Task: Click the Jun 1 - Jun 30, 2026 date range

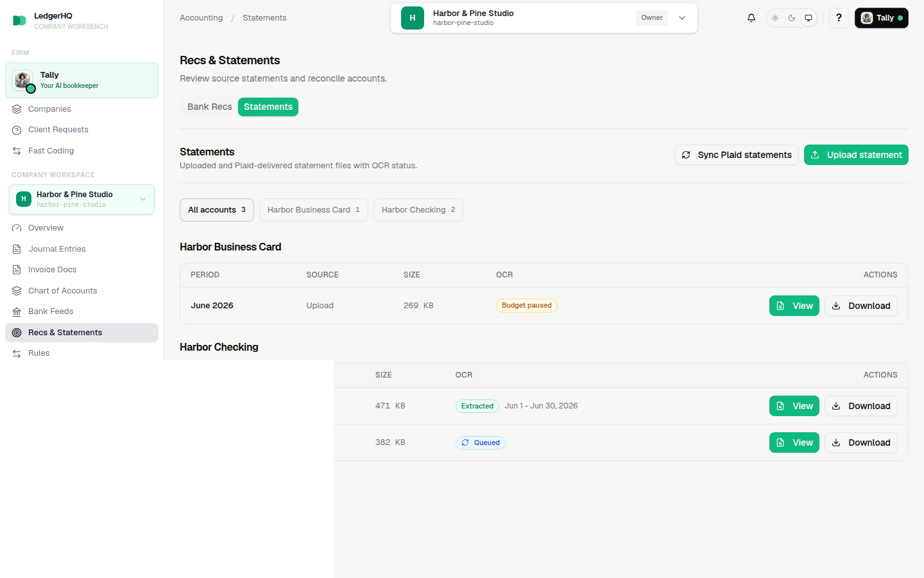Action: (541, 406)
